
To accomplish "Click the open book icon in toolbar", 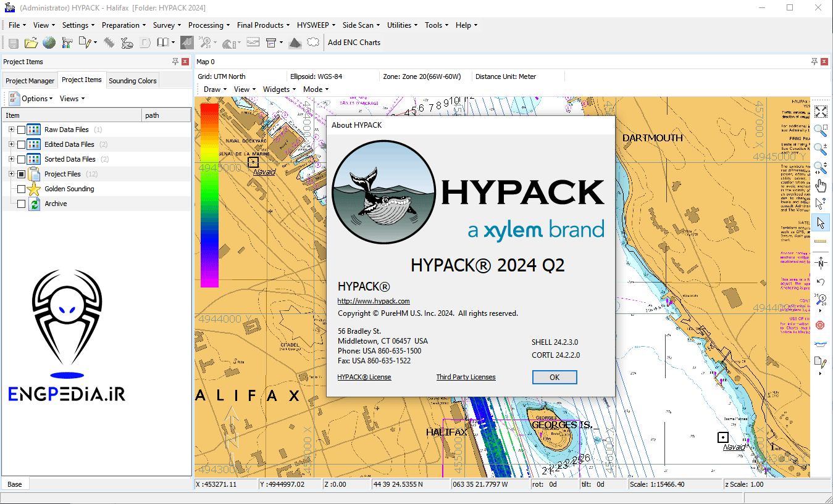I will [163, 43].
